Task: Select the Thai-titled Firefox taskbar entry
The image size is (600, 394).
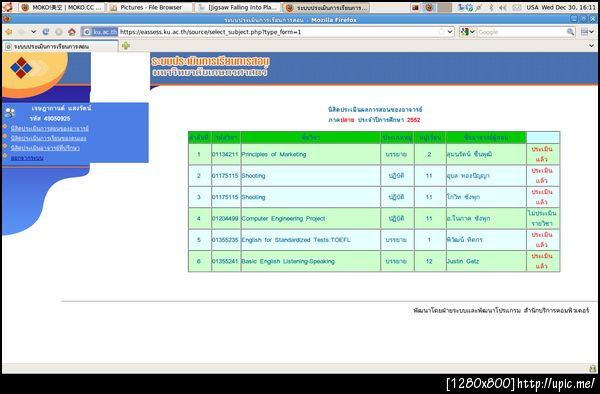Action: tap(326, 7)
